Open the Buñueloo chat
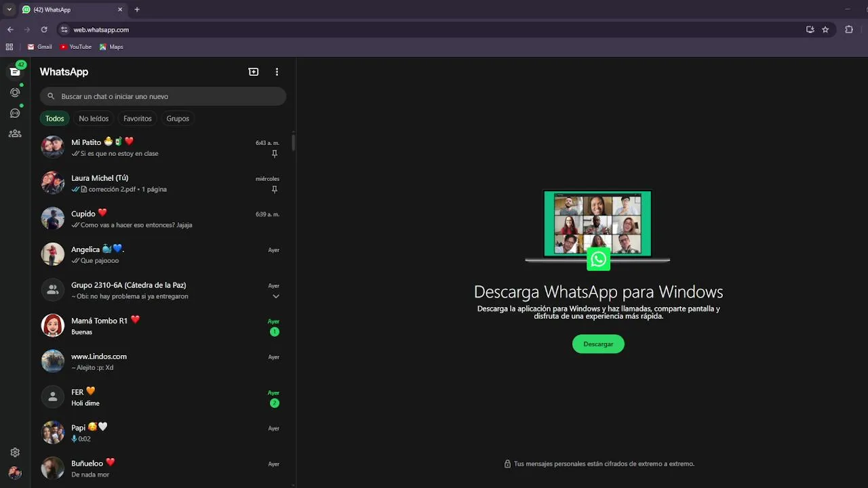 click(x=161, y=468)
